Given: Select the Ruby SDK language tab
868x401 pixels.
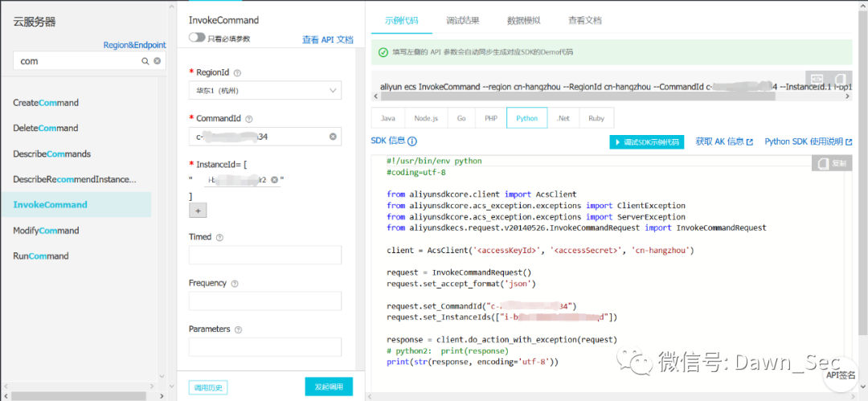Looking at the screenshot, I should click(x=596, y=118).
